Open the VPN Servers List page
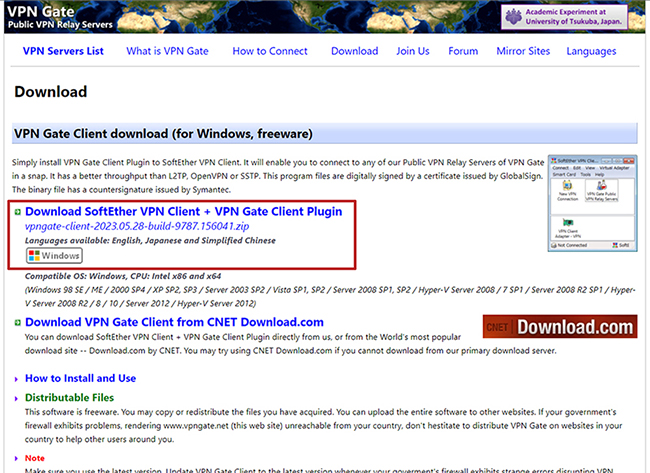 click(x=63, y=51)
